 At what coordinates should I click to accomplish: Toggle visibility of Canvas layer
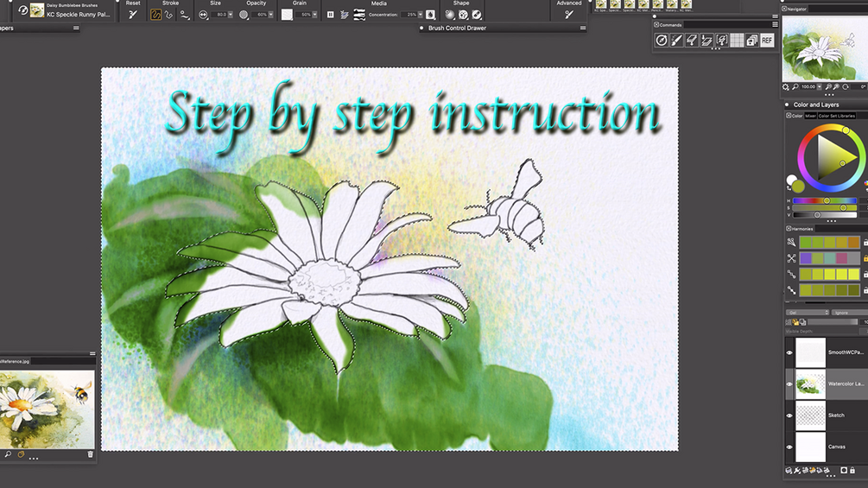coord(789,447)
